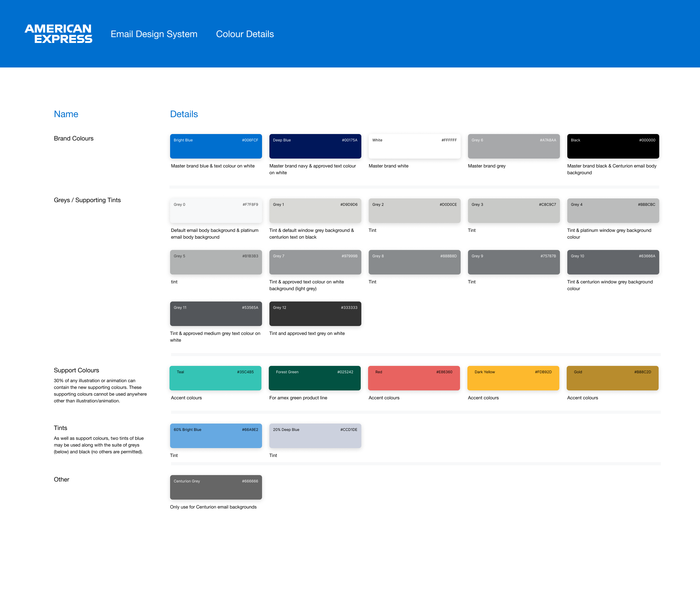Select the Grey 10 #63666A swatch
Image resolution: width=700 pixels, height=591 pixels.
(613, 262)
